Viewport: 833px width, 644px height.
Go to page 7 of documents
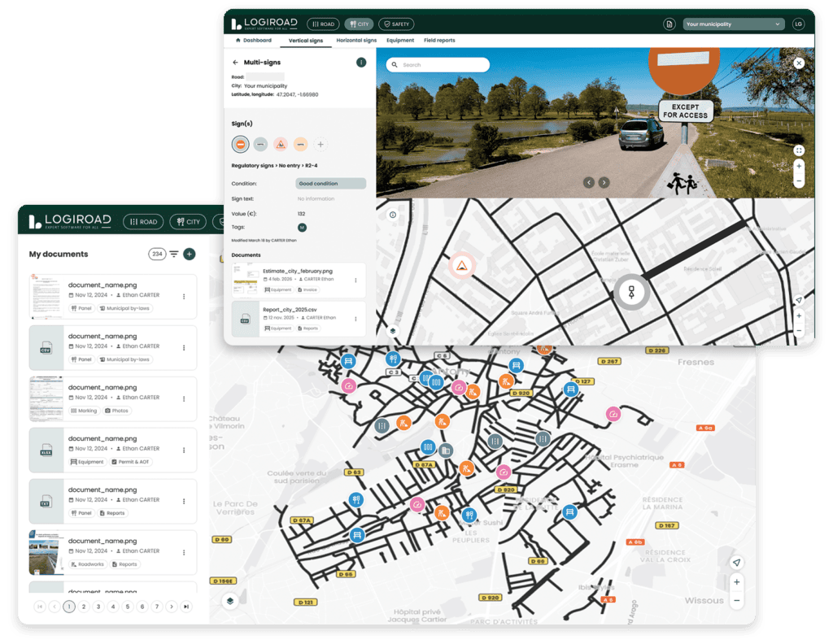[x=157, y=607]
